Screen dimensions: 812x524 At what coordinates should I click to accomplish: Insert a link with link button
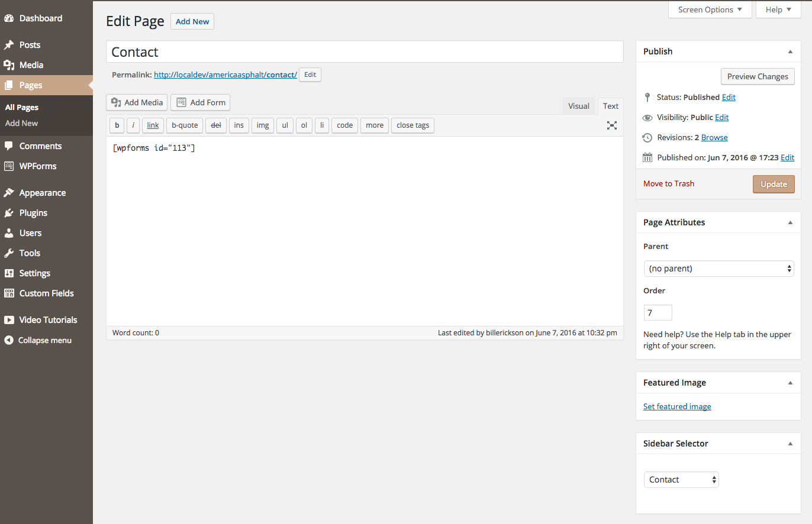pos(153,125)
